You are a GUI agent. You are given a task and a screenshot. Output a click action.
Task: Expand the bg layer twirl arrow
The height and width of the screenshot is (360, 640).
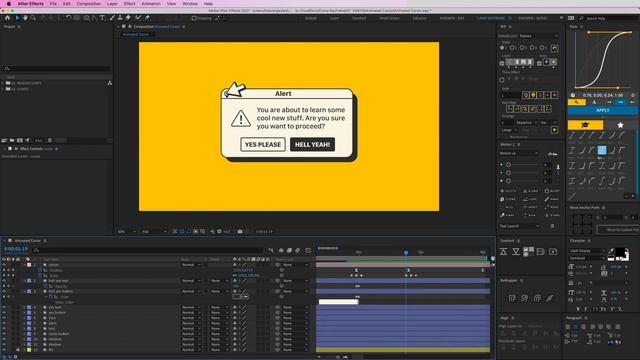click(x=24, y=350)
